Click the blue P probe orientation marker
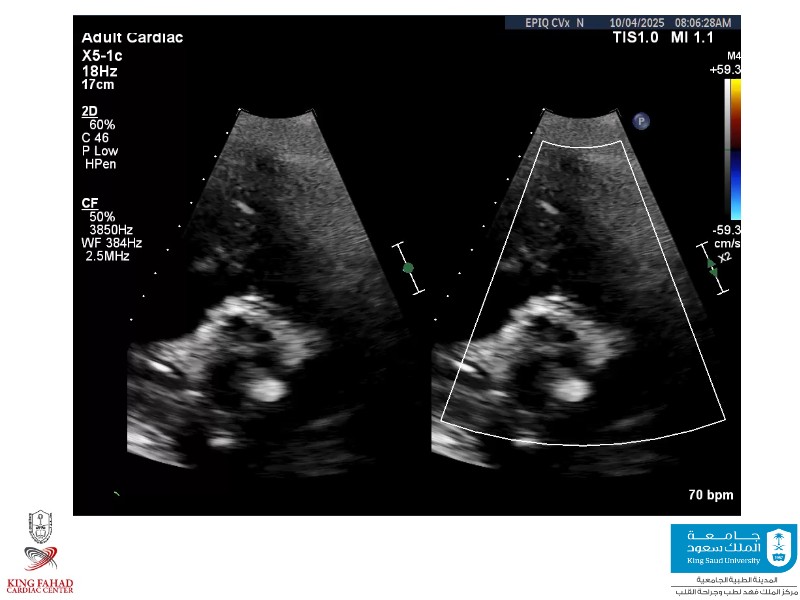Viewport: 800px width, 600px height. point(641,121)
